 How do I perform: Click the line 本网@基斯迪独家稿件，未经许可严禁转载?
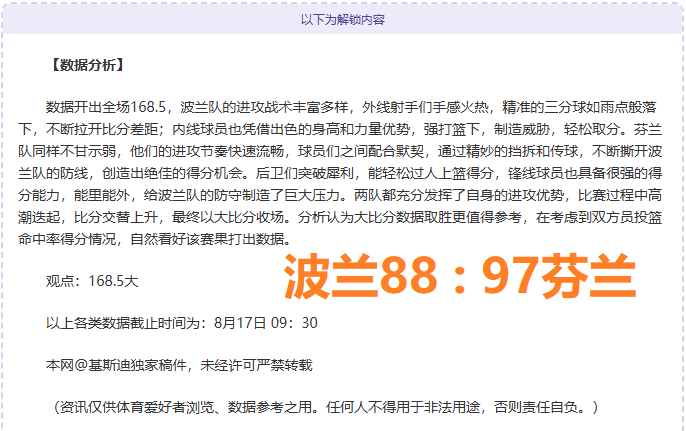pos(179,365)
